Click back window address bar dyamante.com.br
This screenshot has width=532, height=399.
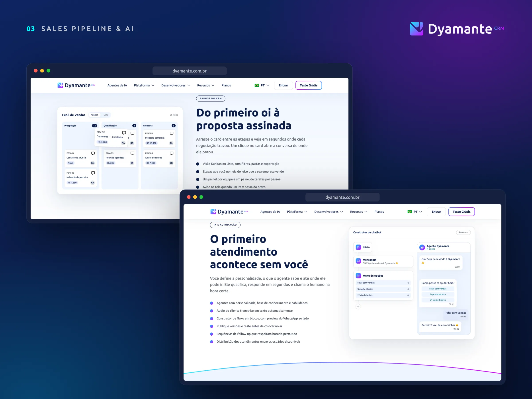190,71
